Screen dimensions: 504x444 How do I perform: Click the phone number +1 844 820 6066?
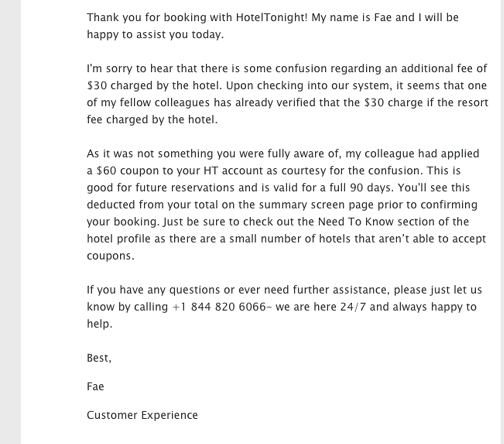219,307
